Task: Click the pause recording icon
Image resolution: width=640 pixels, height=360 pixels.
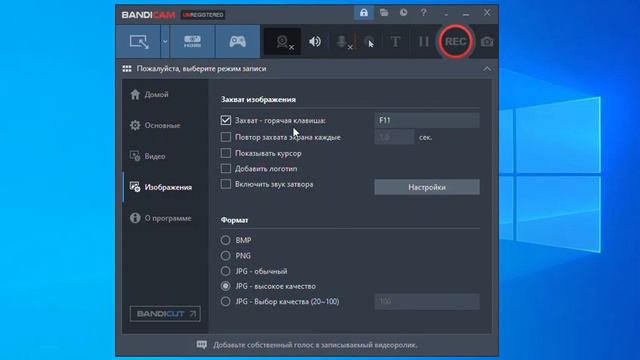Action: point(423,42)
